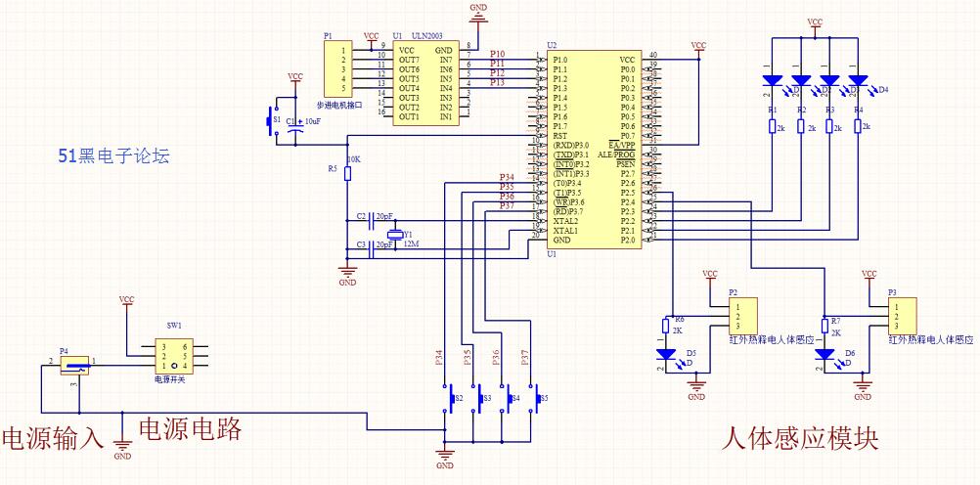
Task: Click net label P11
Action: coord(498,64)
